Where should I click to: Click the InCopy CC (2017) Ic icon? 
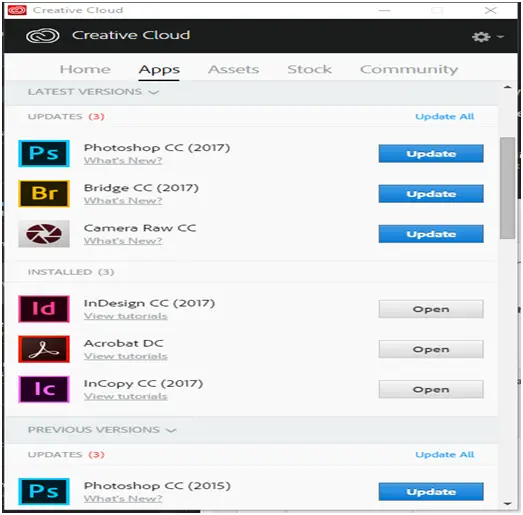tap(44, 389)
